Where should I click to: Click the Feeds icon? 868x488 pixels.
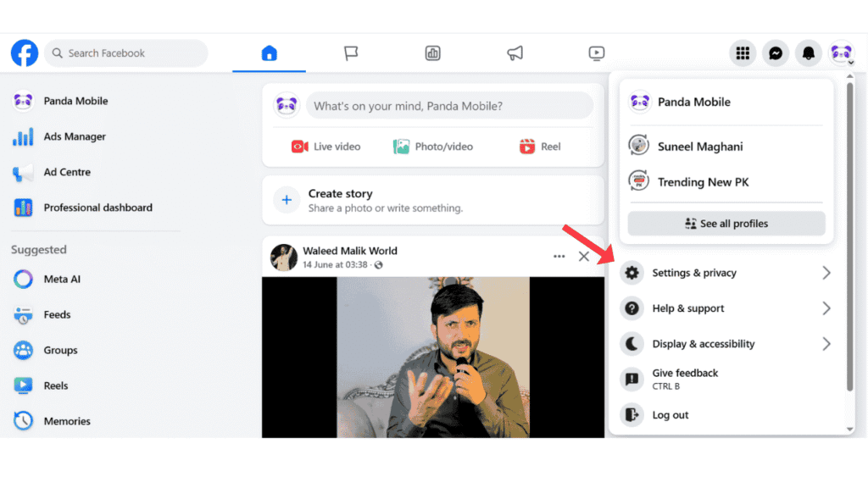(x=23, y=315)
